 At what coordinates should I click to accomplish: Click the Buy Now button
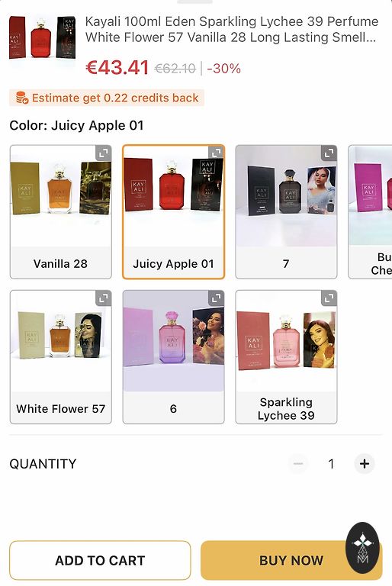point(291,560)
